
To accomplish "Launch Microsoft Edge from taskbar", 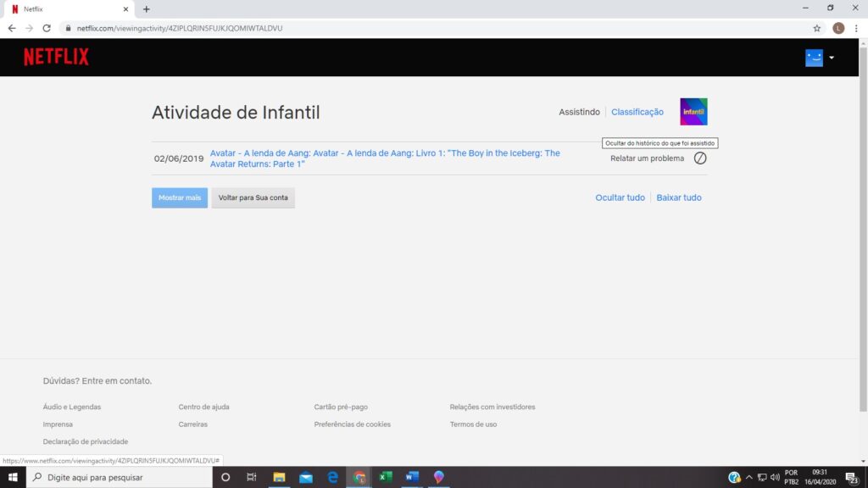I will tap(332, 477).
